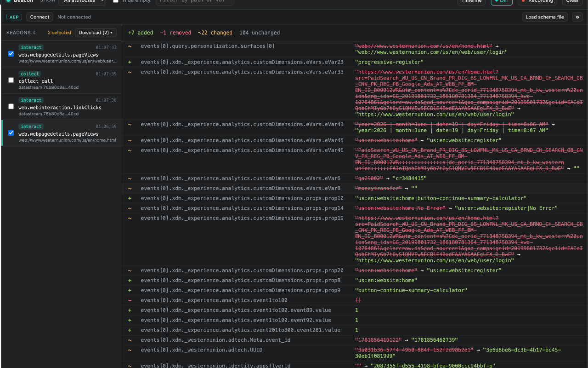Viewport: 588px width, 368px height.
Task: Click the props.prop10 path row
Action: coord(242,198)
